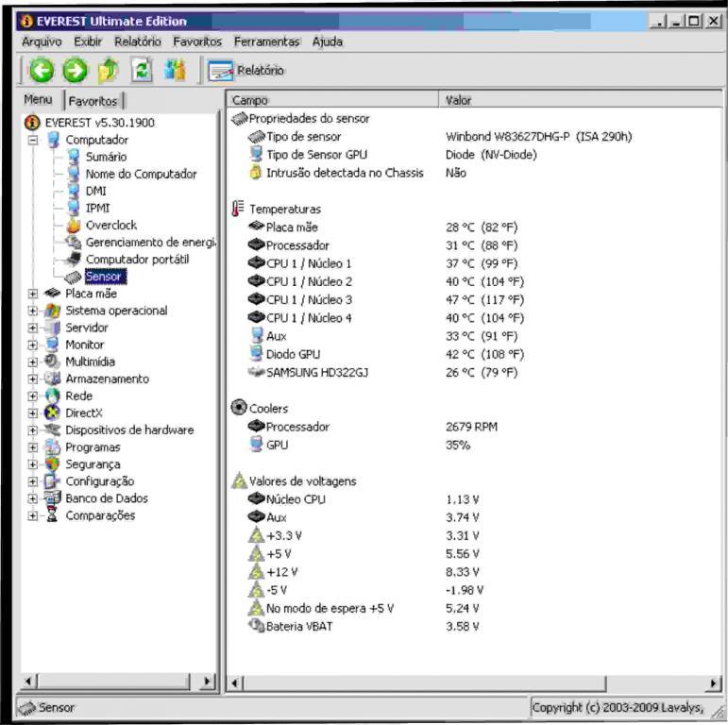
Task: Expand the Segurança tree node
Action: [32, 464]
